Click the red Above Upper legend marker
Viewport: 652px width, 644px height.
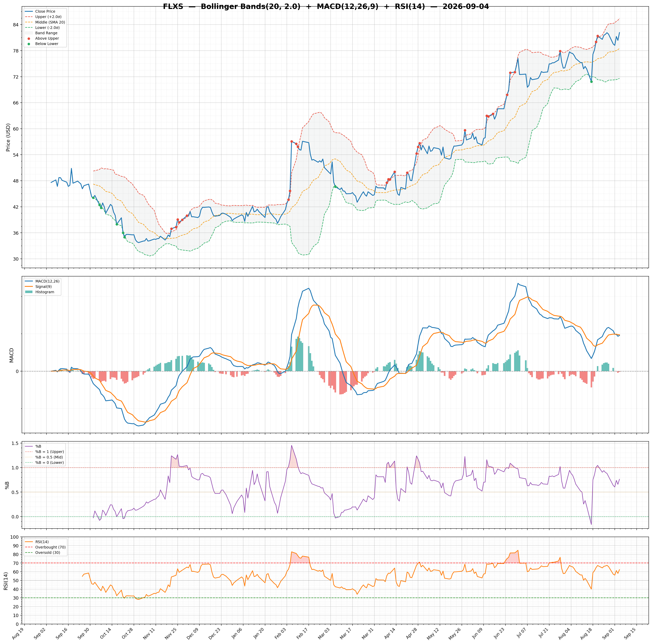click(x=29, y=38)
